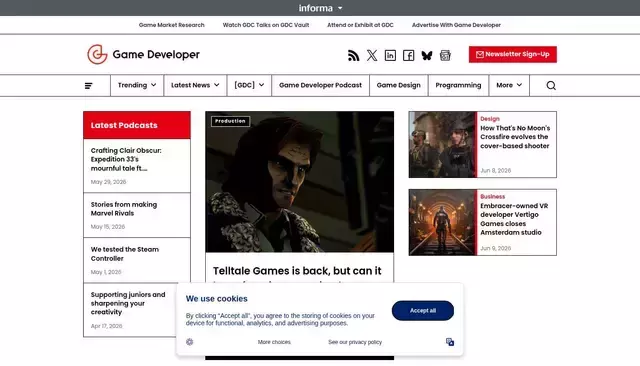
Task: Open Embracer-owned VR developer Vertigo article
Action: [x=514, y=219]
